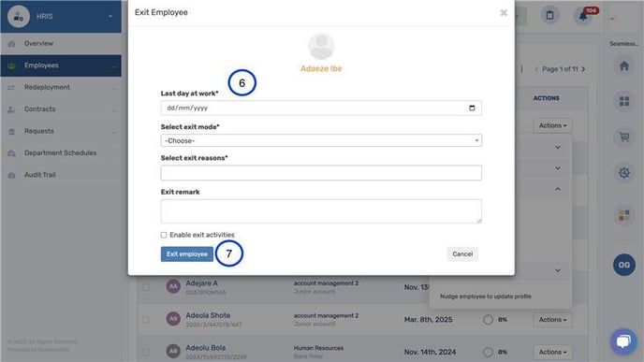Open the home icon in right sidebar
Screen dimensions: 644x362
(x=623, y=66)
